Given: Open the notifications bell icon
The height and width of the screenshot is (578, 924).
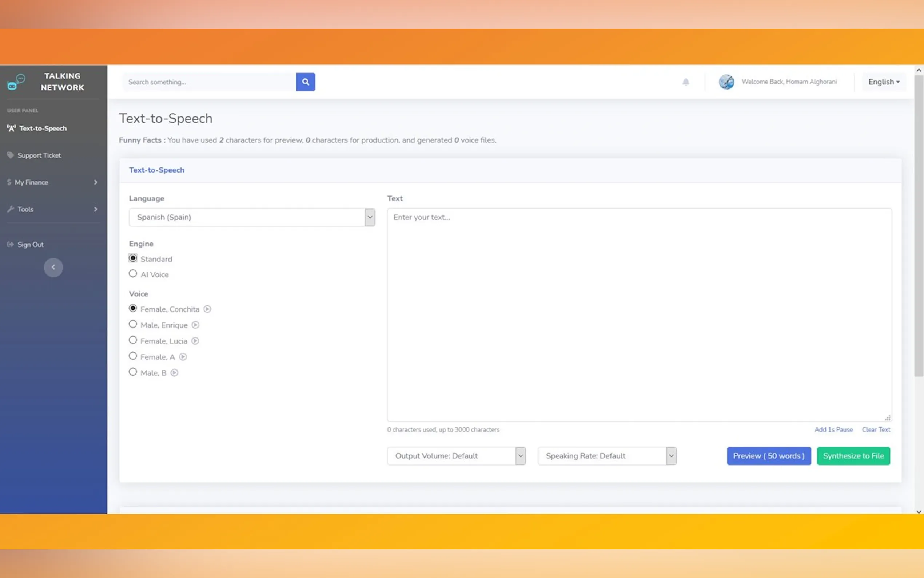Looking at the screenshot, I should tap(686, 82).
